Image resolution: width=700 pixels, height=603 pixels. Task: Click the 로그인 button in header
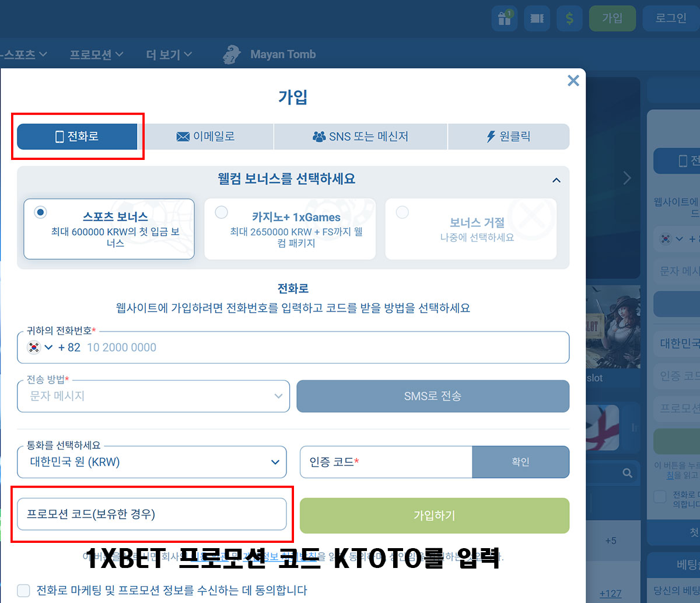(x=671, y=18)
